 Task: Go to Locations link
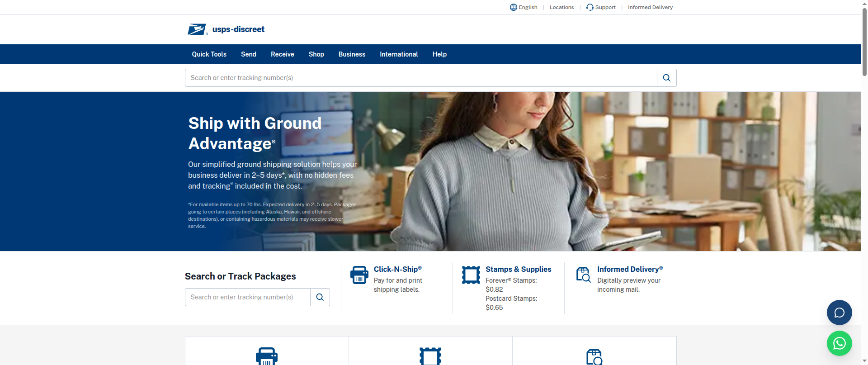click(x=561, y=7)
